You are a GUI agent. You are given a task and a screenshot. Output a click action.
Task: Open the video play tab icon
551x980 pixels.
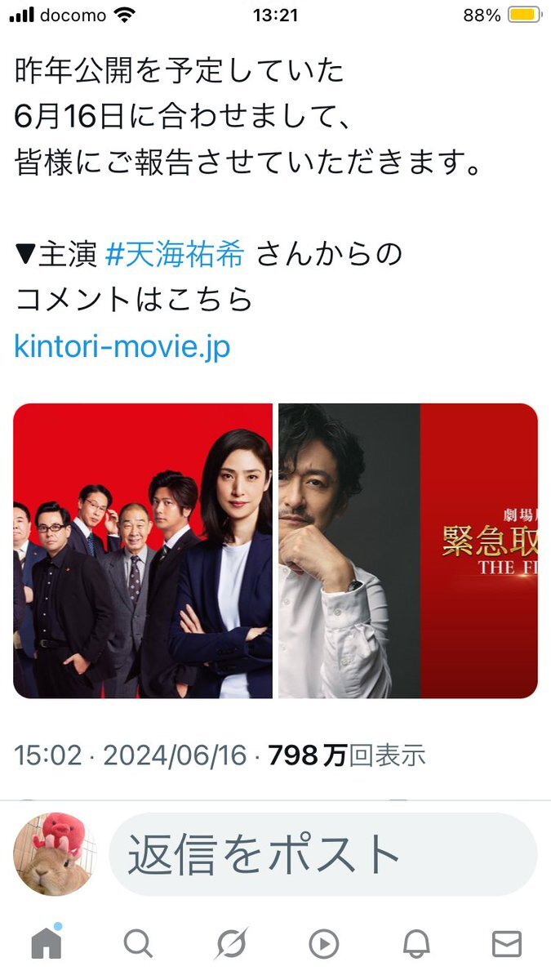pyautogui.click(x=324, y=945)
